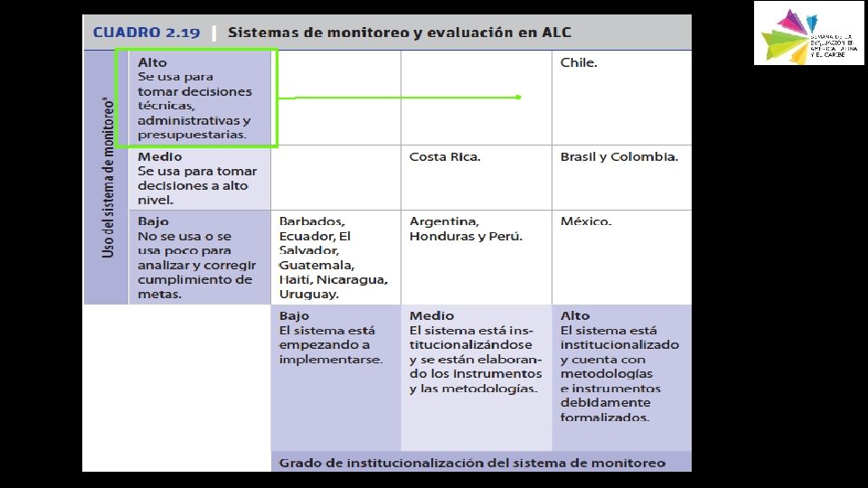Click the 'Medio' decisiones a alto nivel cell

click(x=200, y=178)
